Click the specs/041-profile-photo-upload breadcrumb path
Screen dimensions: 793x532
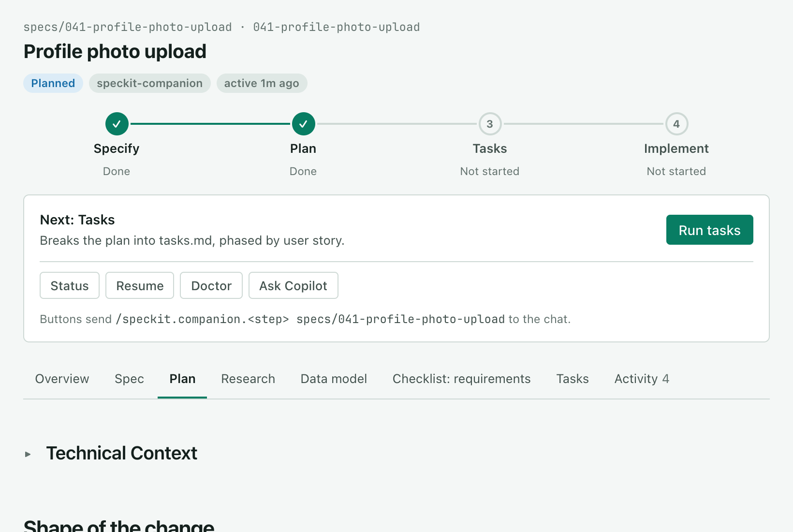pyautogui.click(x=128, y=27)
